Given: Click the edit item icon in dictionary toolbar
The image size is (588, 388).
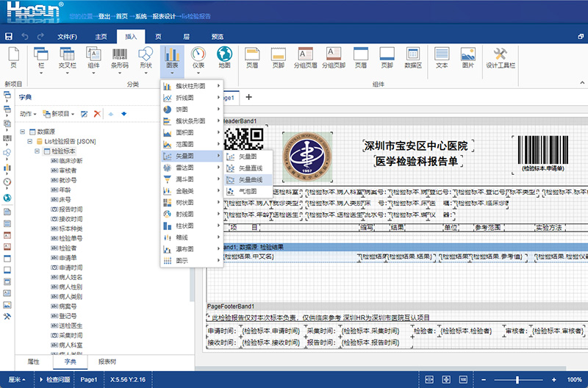Looking at the screenshot, I should click(x=84, y=114).
